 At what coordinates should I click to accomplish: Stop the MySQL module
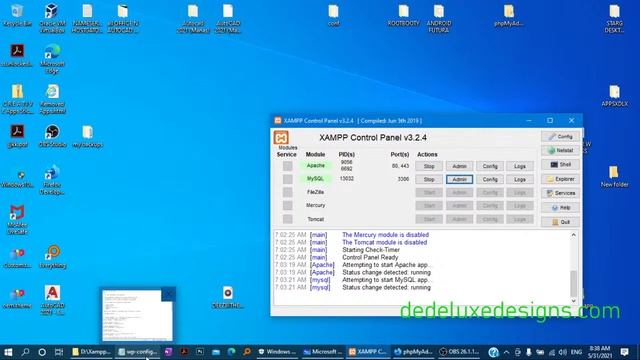[429, 179]
